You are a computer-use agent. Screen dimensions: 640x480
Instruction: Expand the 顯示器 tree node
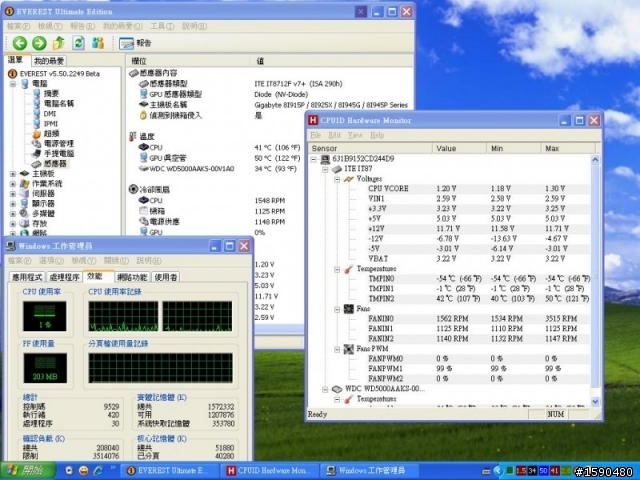[13, 204]
